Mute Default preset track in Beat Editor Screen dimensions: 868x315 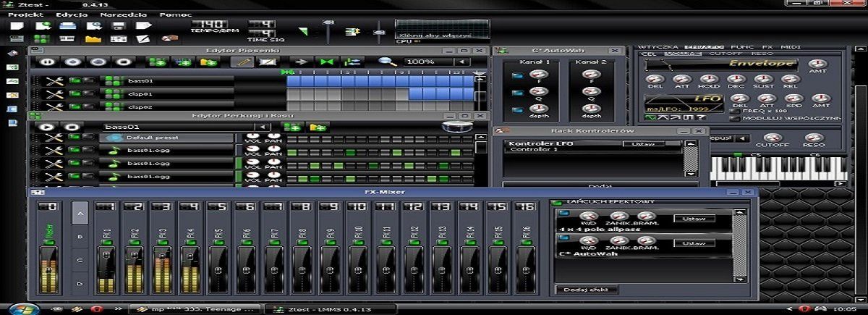[x=74, y=138]
